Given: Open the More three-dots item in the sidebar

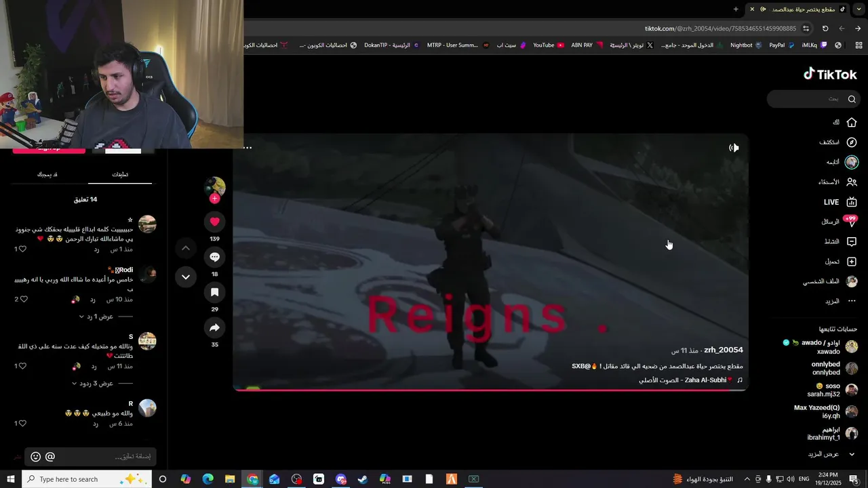Looking at the screenshot, I should [841, 301].
